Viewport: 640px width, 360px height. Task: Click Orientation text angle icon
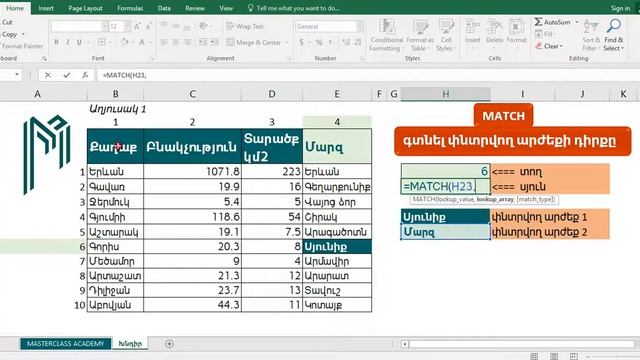(x=203, y=27)
